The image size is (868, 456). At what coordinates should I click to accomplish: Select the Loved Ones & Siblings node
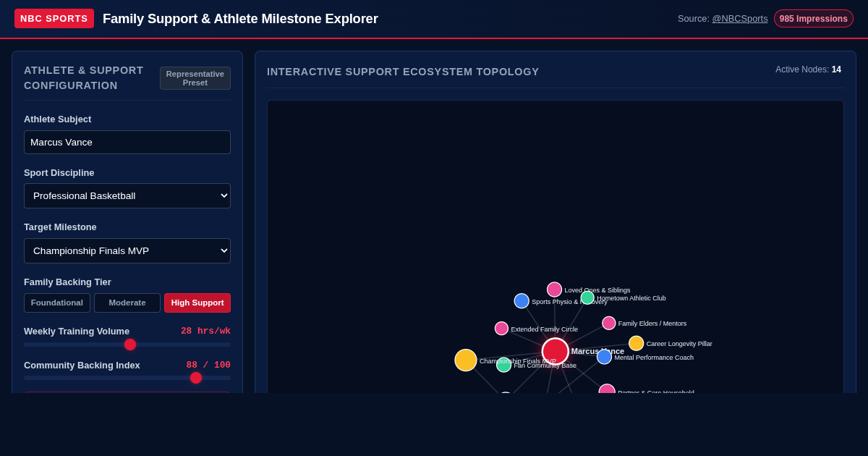pos(554,290)
